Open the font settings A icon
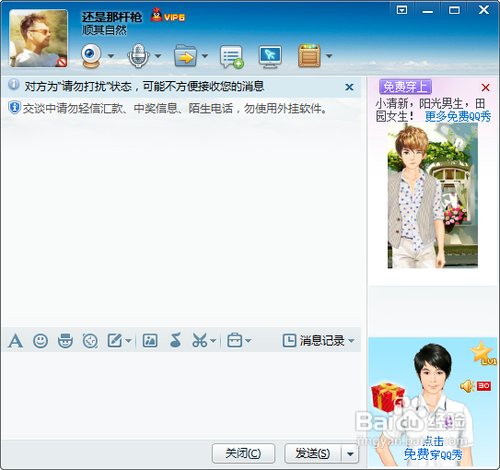500x470 pixels. (15, 341)
